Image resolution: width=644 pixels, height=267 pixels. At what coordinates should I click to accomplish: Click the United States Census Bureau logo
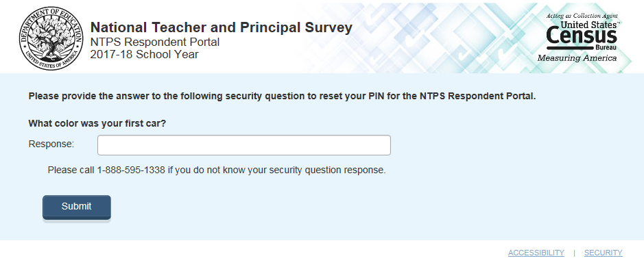tap(582, 38)
